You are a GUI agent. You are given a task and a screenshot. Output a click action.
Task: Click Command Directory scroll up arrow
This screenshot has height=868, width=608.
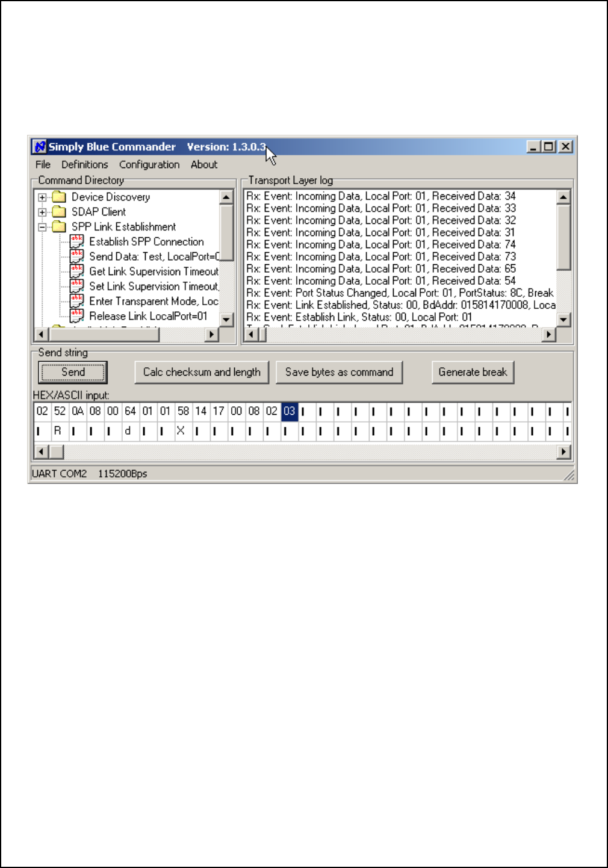pyautogui.click(x=226, y=197)
